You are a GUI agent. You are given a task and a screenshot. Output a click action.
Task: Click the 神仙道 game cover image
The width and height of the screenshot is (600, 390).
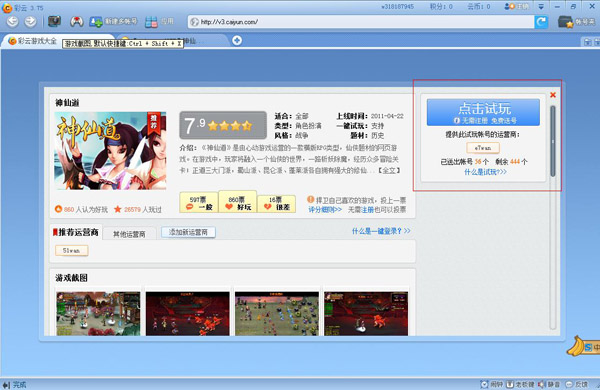pyautogui.click(x=110, y=150)
